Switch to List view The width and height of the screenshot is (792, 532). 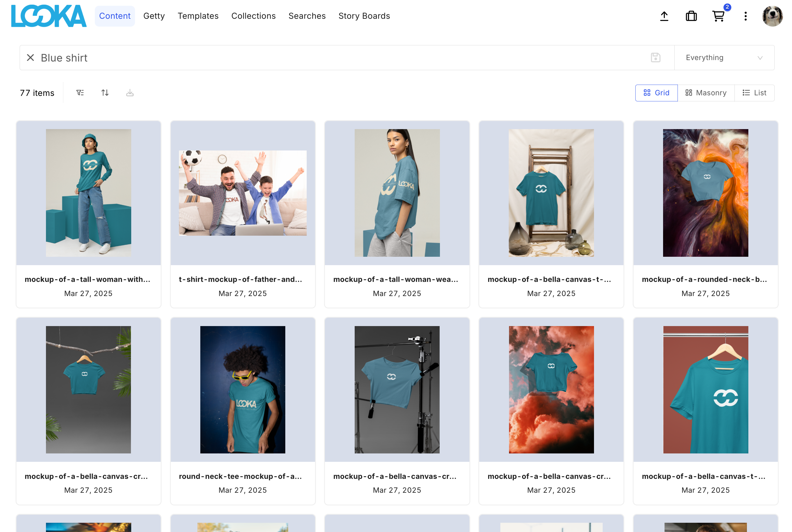pos(754,93)
